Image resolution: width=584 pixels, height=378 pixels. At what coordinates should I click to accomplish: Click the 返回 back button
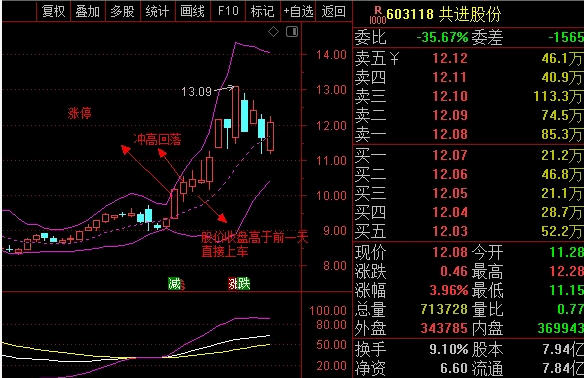[x=333, y=11]
